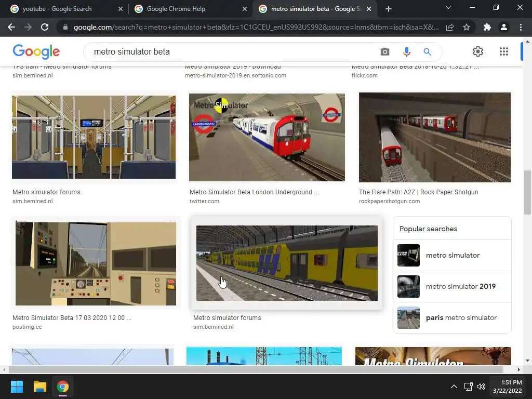Click the scroll right arrow of horizontal scrollbar

click(x=519, y=369)
